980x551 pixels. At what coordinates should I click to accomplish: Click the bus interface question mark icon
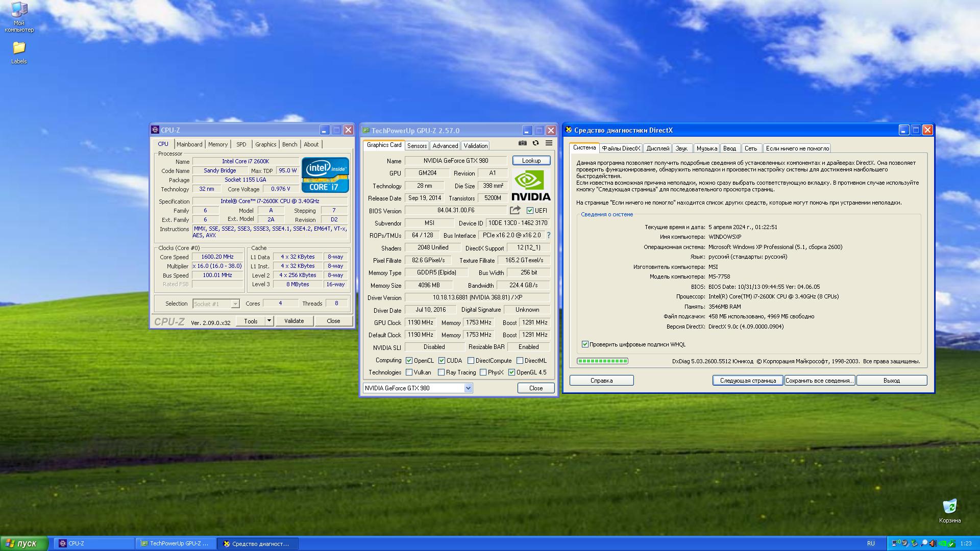point(549,235)
